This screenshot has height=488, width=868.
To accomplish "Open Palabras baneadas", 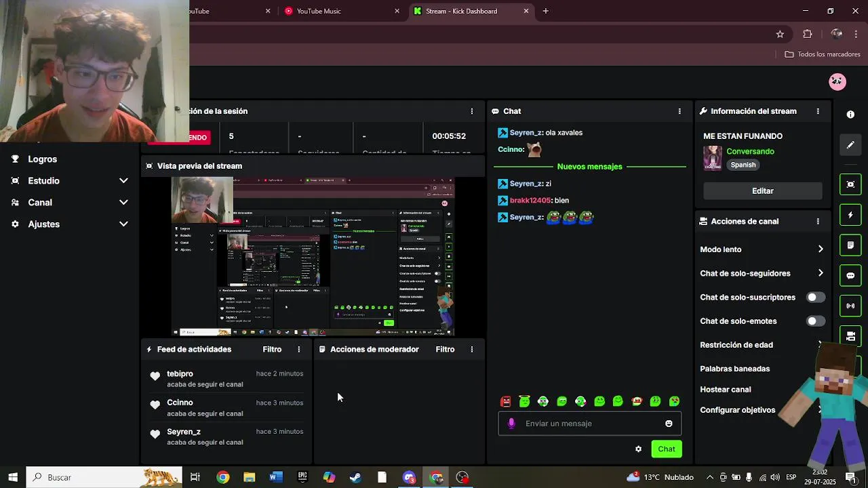I will 734,369.
